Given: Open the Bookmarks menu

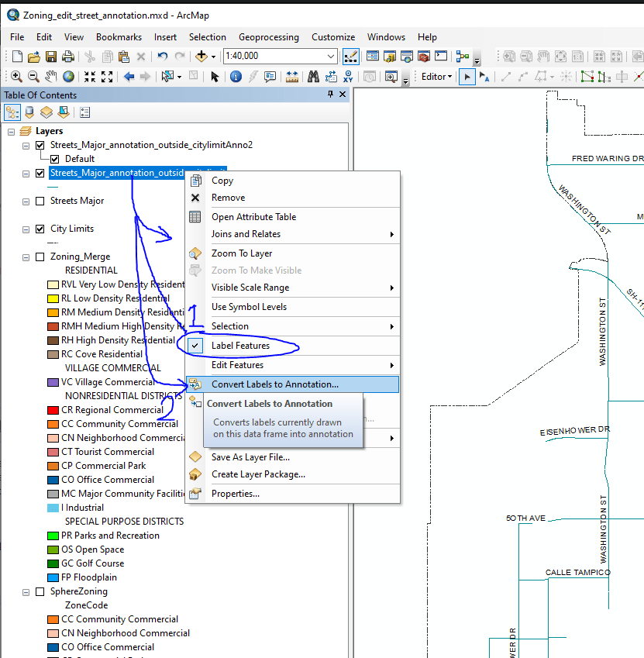Looking at the screenshot, I should [x=119, y=37].
